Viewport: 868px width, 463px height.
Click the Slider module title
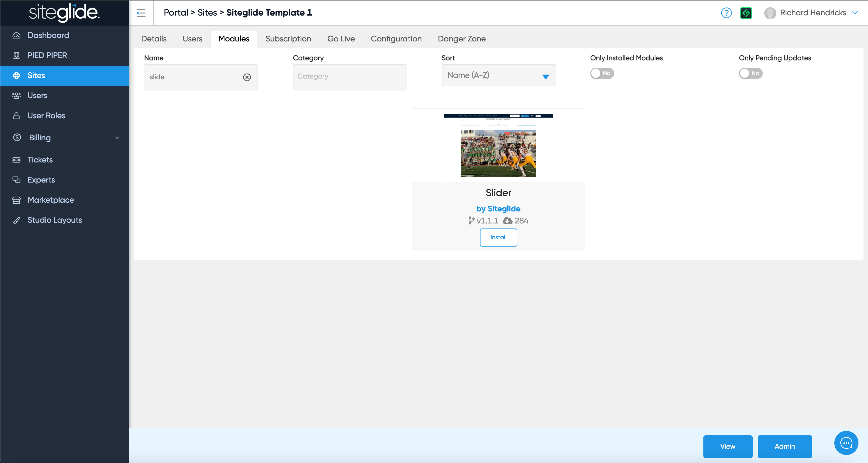pos(498,193)
